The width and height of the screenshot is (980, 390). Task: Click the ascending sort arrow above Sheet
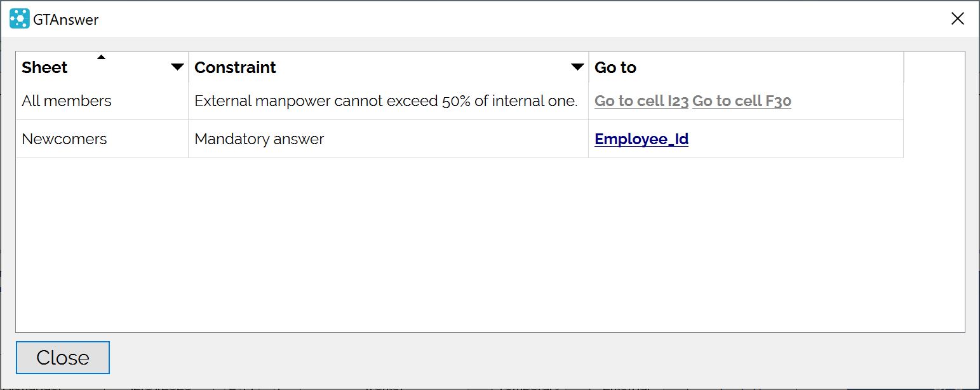pos(101,57)
